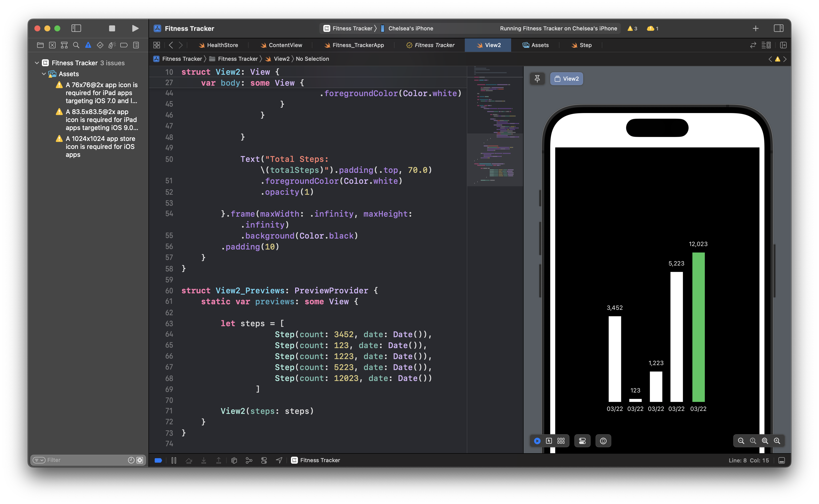
Task: Select the 76x76@2x app icon warning
Action: (x=97, y=93)
